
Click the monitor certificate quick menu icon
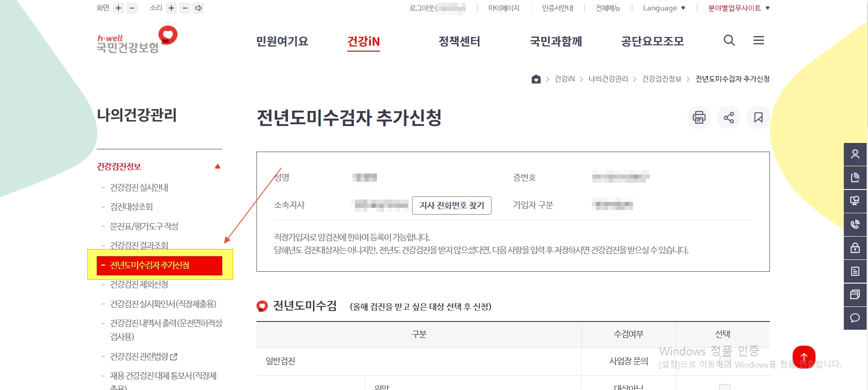tap(855, 201)
